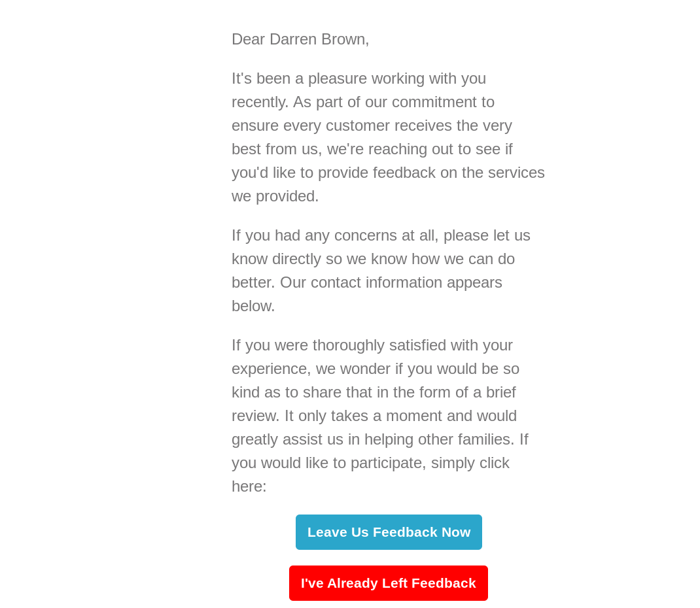The height and width of the screenshot is (608, 700).
Task: Click the line 'review. It only takes a moment and would'
Action: pos(374,416)
